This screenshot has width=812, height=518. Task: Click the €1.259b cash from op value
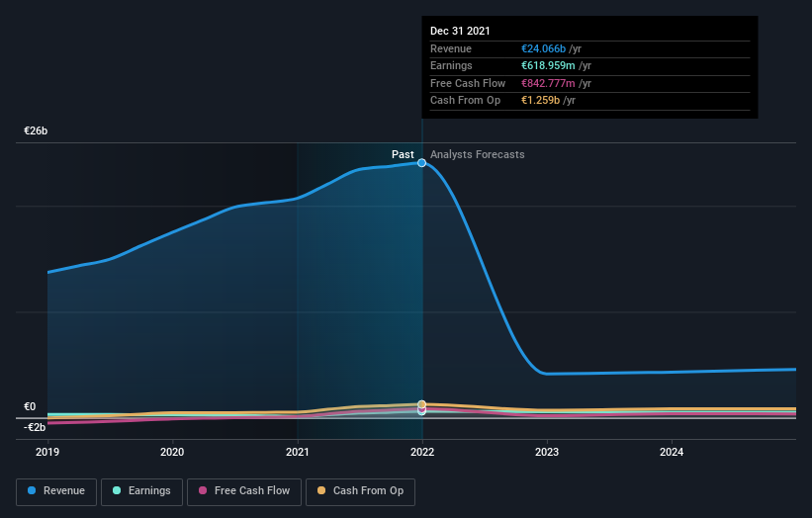point(540,101)
